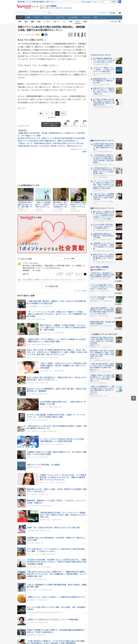Select the 地域 category tab

pyautogui.click(x=85, y=21)
